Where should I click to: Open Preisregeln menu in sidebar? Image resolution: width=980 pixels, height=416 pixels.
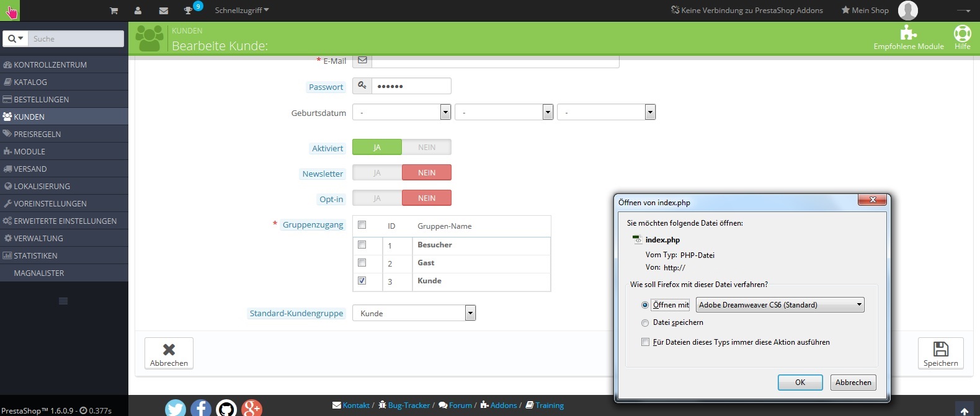(64, 134)
